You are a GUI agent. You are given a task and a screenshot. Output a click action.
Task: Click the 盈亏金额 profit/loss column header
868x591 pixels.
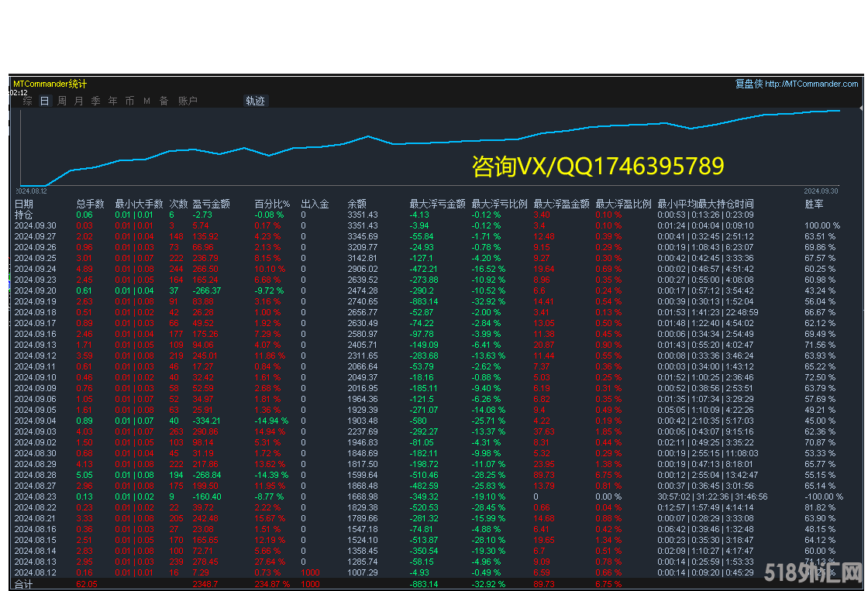(211, 204)
